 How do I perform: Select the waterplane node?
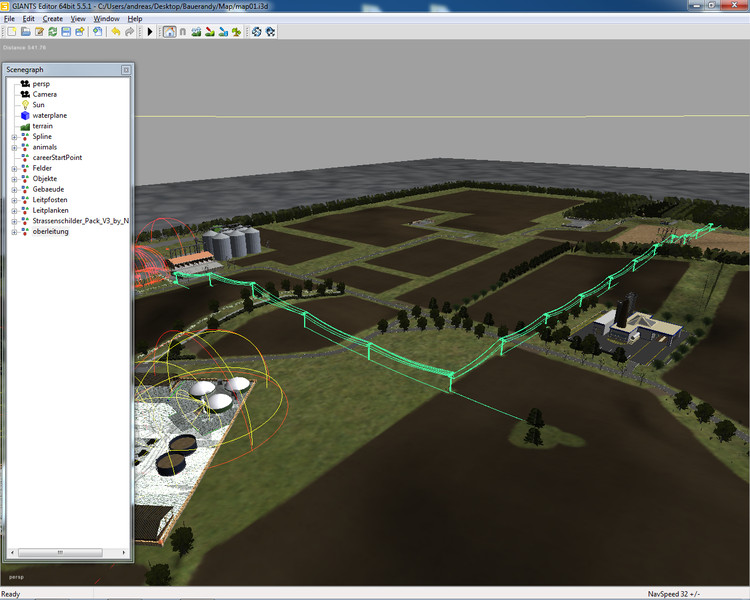50,115
